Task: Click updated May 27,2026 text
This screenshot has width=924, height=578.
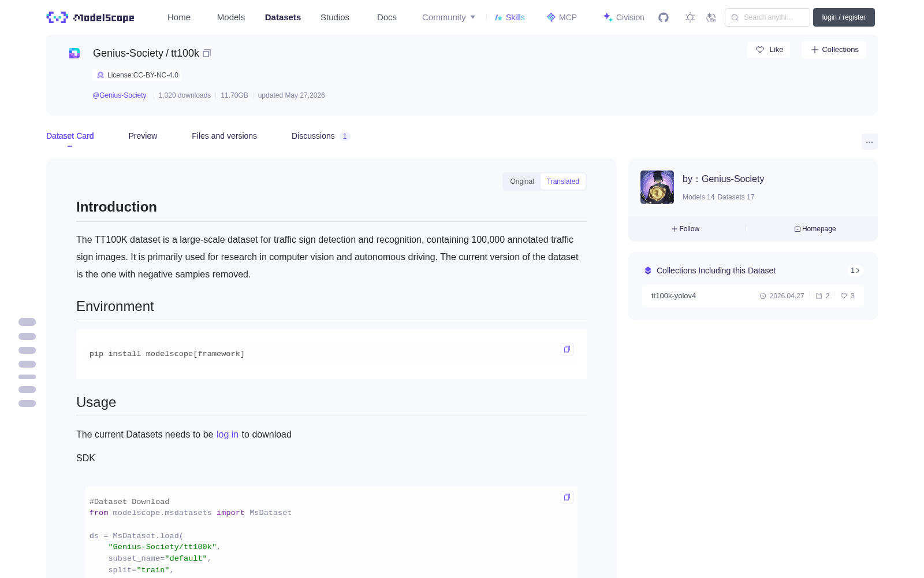Action: pyautogui.click(x=291, y=95)
